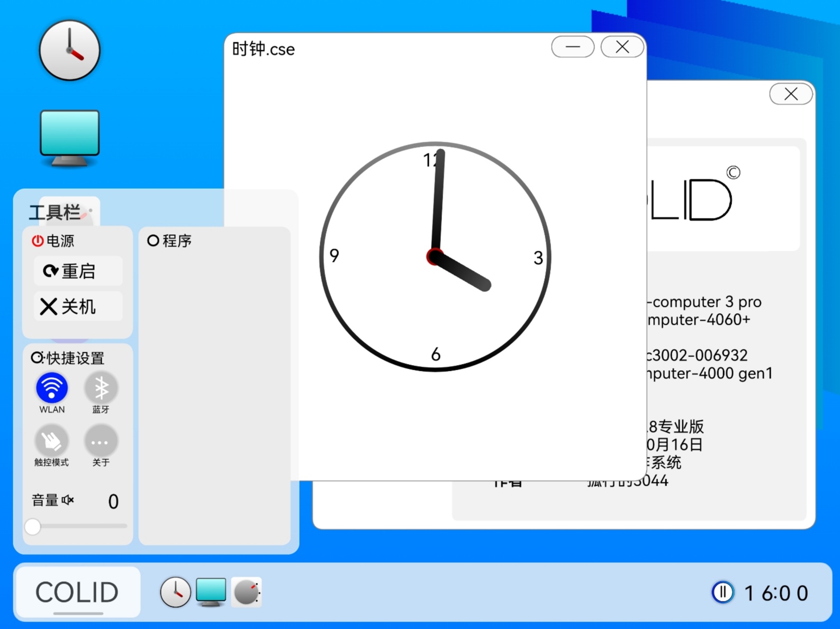Click the programs (程序) section header
840x629 pixels.
point(169,241)
